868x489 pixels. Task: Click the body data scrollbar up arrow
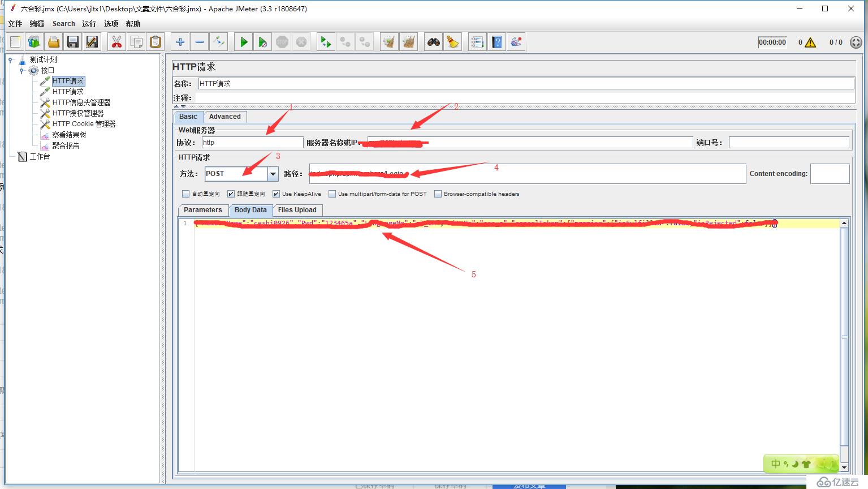pos(844,224)
